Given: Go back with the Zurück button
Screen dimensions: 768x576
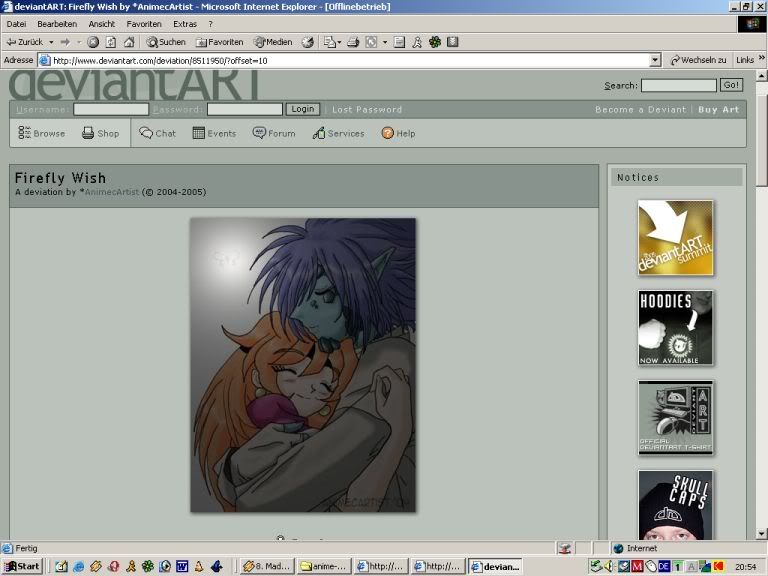Looking at the screenshot, I should (x=24, y=42).
